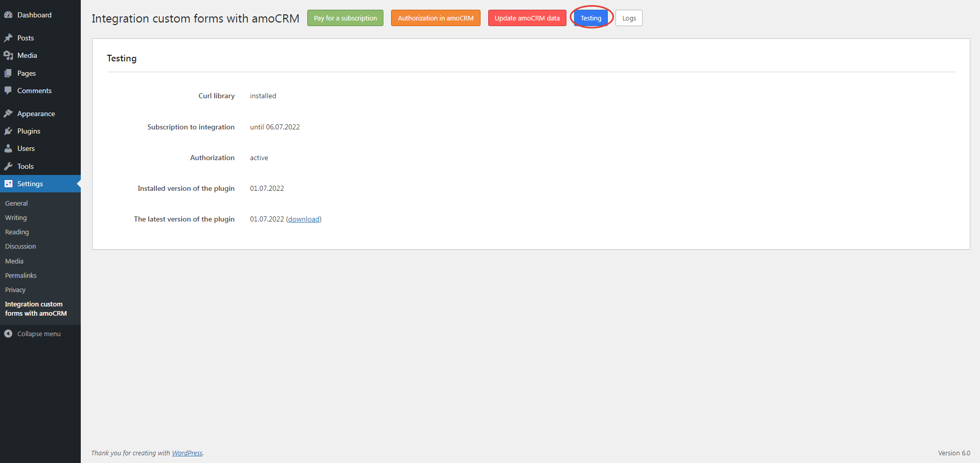
Task: Click 'Installed version of the plugin' label
Action: (x=186, y=188)
